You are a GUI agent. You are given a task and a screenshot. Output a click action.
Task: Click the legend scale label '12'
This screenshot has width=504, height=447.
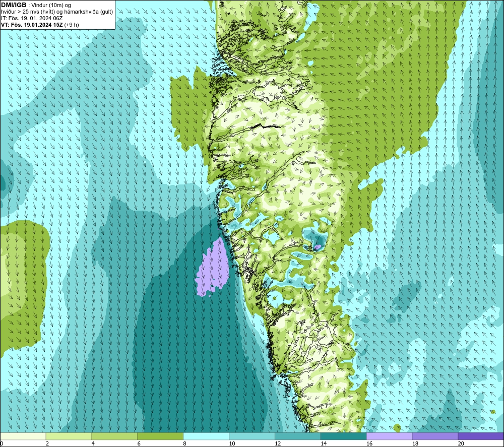tap(278, 443)
